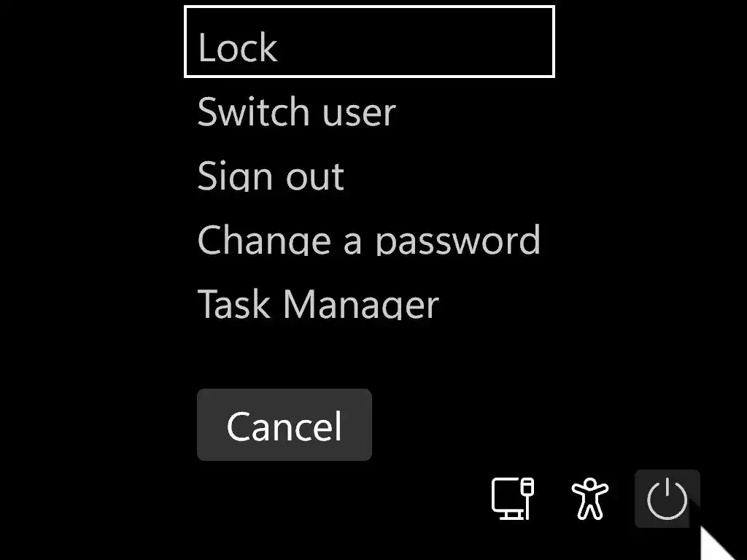
Task: Open the power options icon
Action: click(x=667, y=499)
